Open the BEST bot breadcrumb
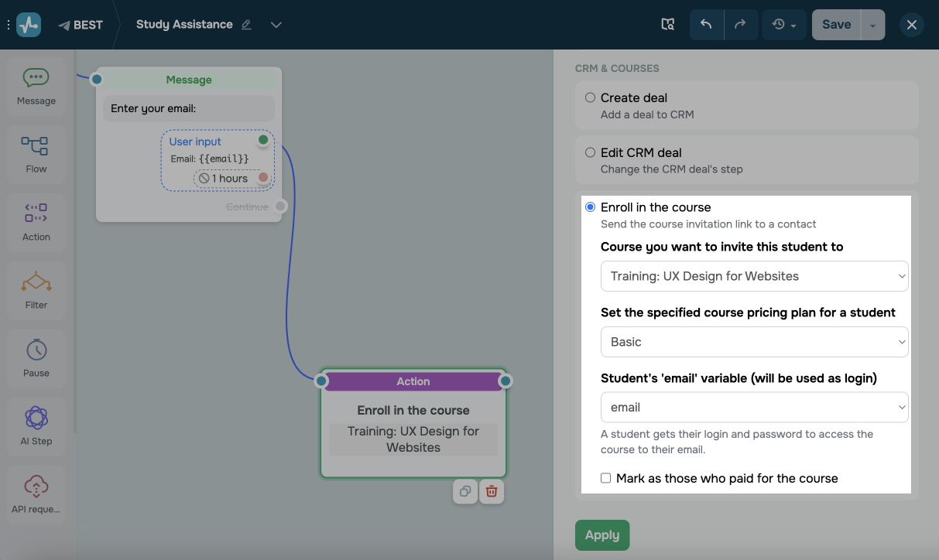Image resolution: width=939 pixels, height=560 pixels. click(x=81, y=25)
